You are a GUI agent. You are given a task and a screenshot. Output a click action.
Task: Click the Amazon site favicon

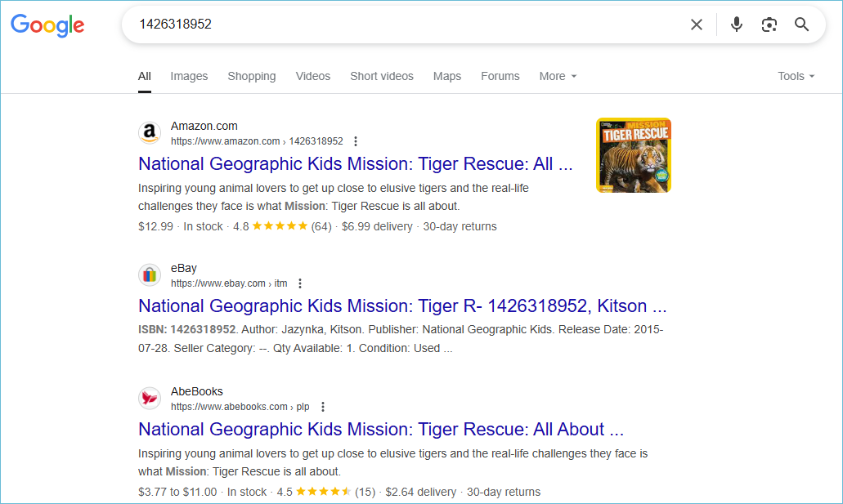click(x=150, y=132)
